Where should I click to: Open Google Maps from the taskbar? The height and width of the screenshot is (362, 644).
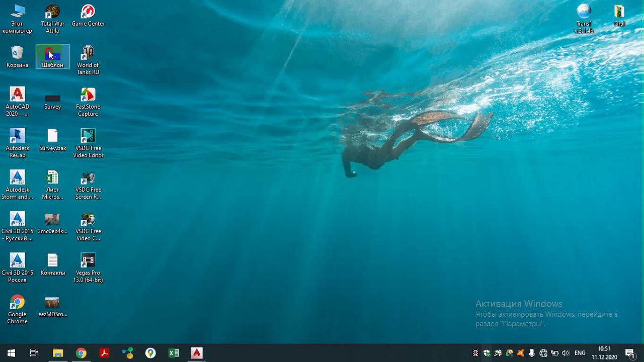pyautogui.click(x=150, y=353)
